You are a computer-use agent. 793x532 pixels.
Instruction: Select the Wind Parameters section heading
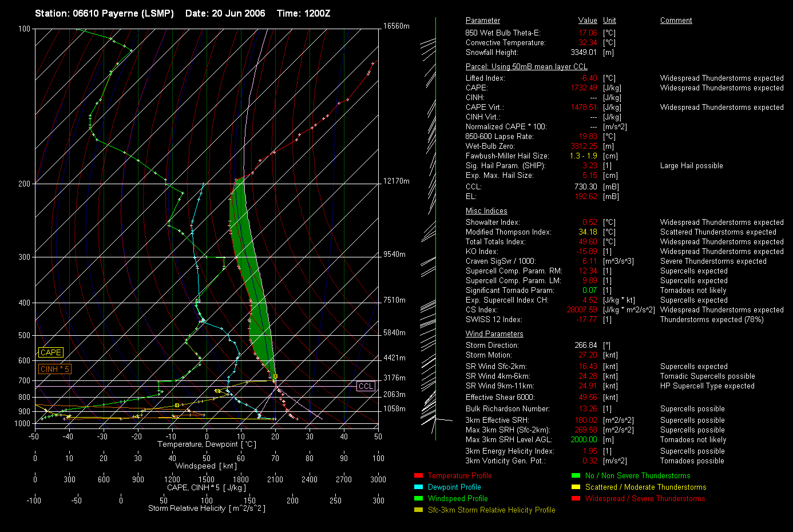coord(494,334)
